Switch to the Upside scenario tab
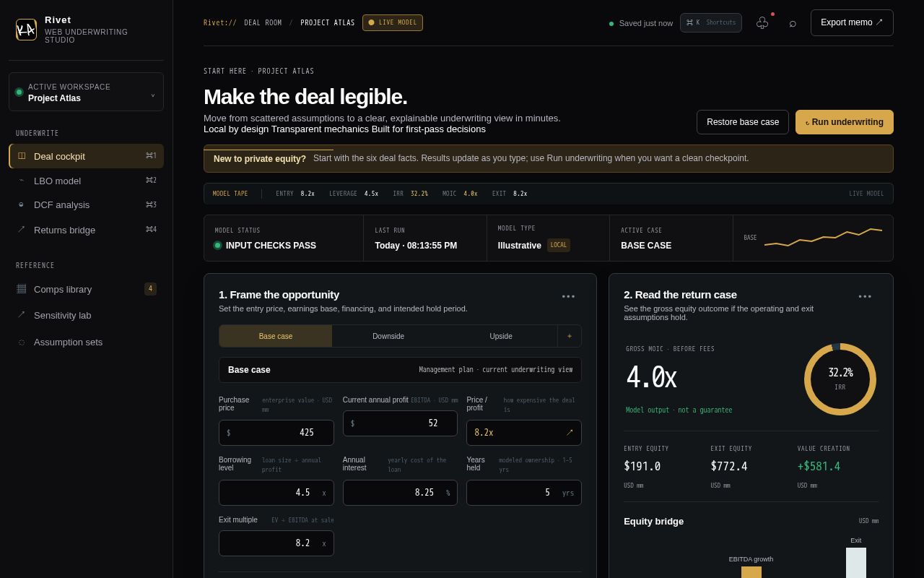Screen dimensions: 924x578 (501, 336)
